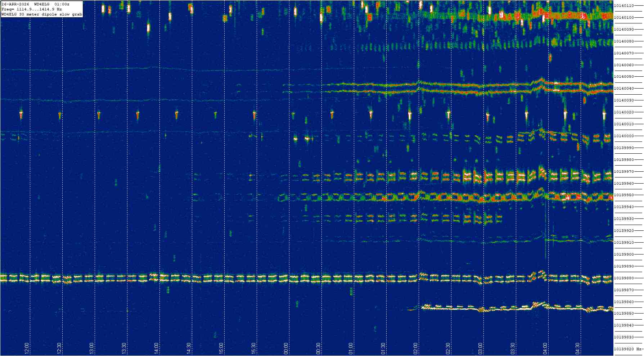Click the 15:30 time axis label

tap(253, 348)
